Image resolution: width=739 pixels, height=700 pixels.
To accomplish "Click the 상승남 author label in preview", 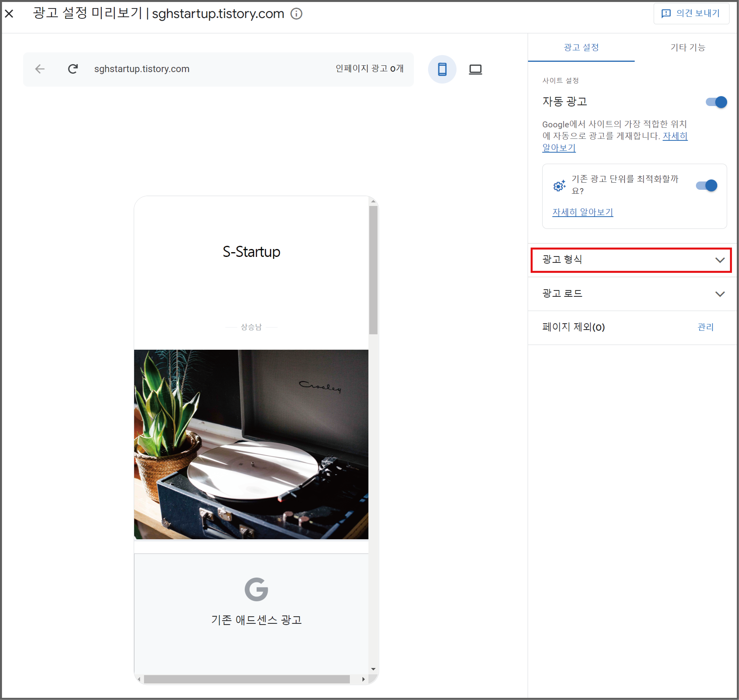I will tap(251, 327).
